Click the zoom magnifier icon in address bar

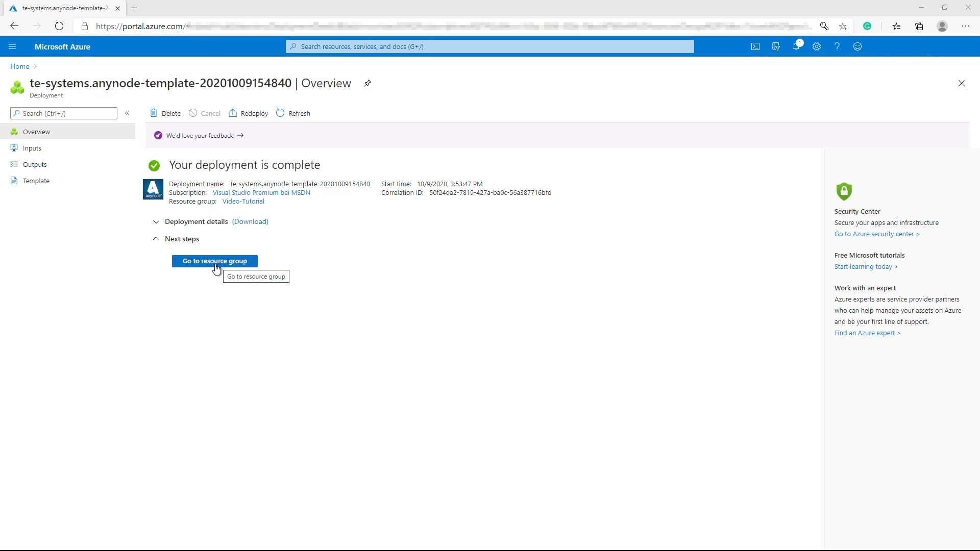824,26
